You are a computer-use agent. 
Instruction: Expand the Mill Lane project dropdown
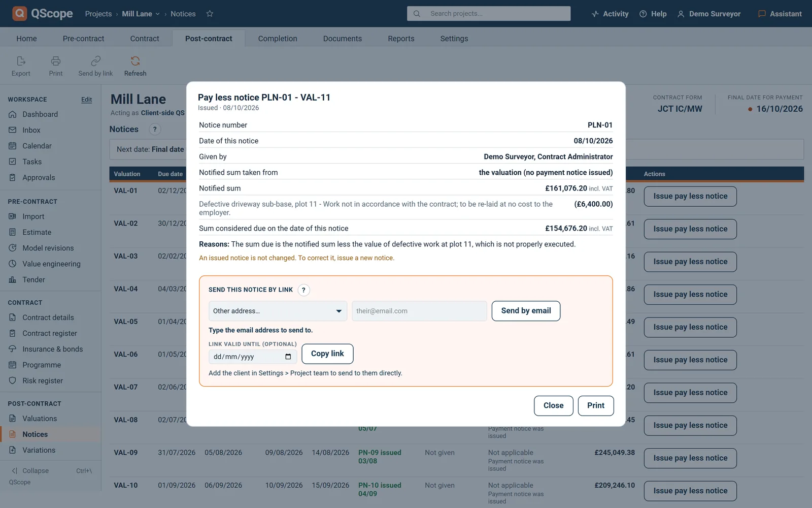click(141, 14)
